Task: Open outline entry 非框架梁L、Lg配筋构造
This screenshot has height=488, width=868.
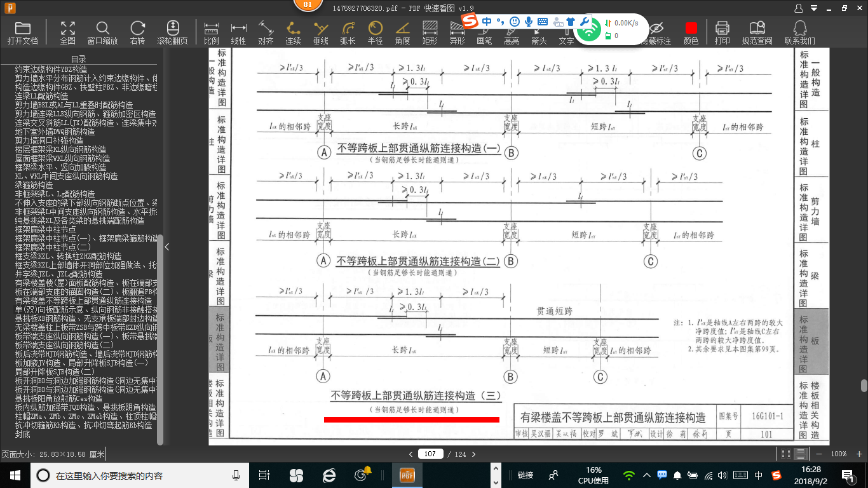Action: coord(55,194)
